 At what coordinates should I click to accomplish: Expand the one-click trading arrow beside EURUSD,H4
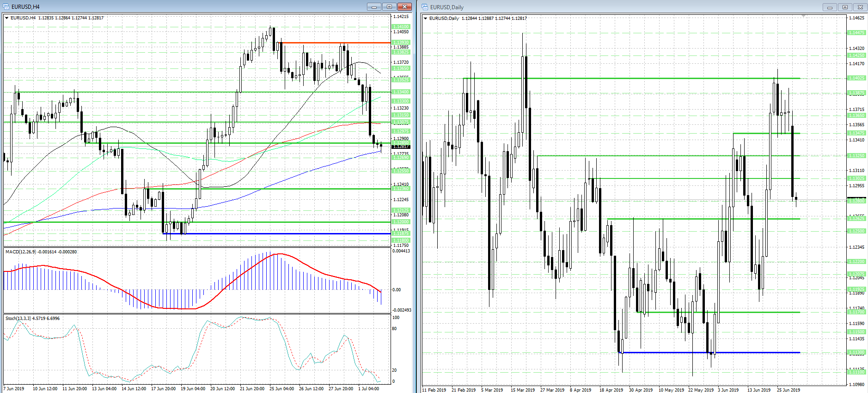pos(7,18)
